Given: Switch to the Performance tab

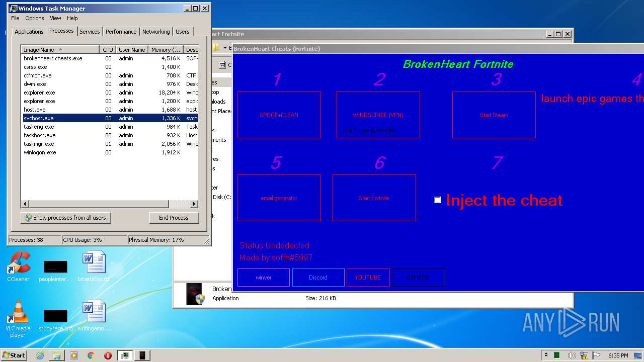Looking at the screenshot, I should 121,32.
